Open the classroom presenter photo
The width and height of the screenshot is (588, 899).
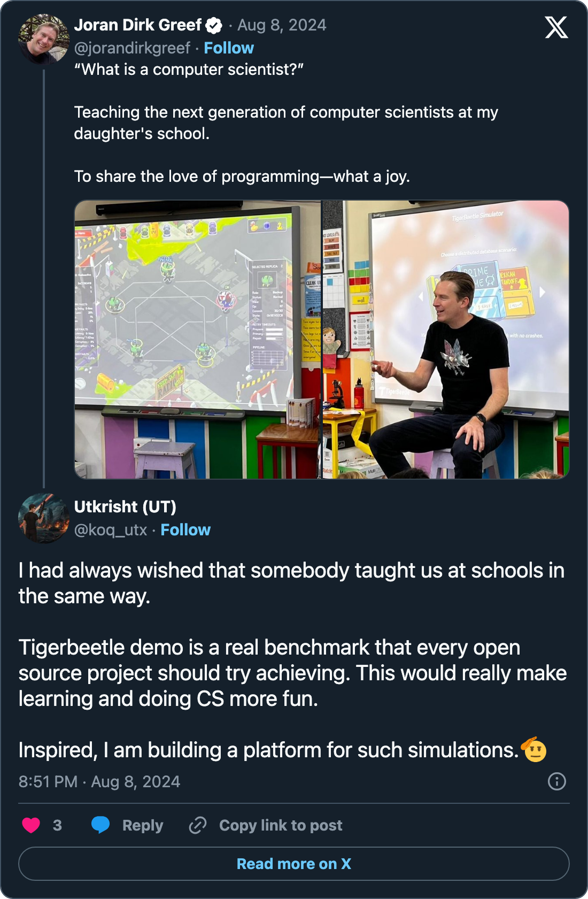click(446, 340)
